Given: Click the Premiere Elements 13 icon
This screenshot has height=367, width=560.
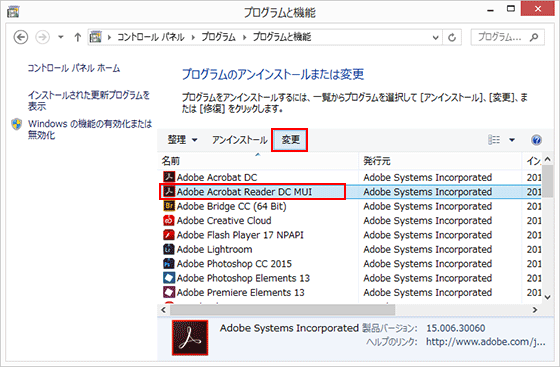Looking at the screenshot, I should pos(169,292).
